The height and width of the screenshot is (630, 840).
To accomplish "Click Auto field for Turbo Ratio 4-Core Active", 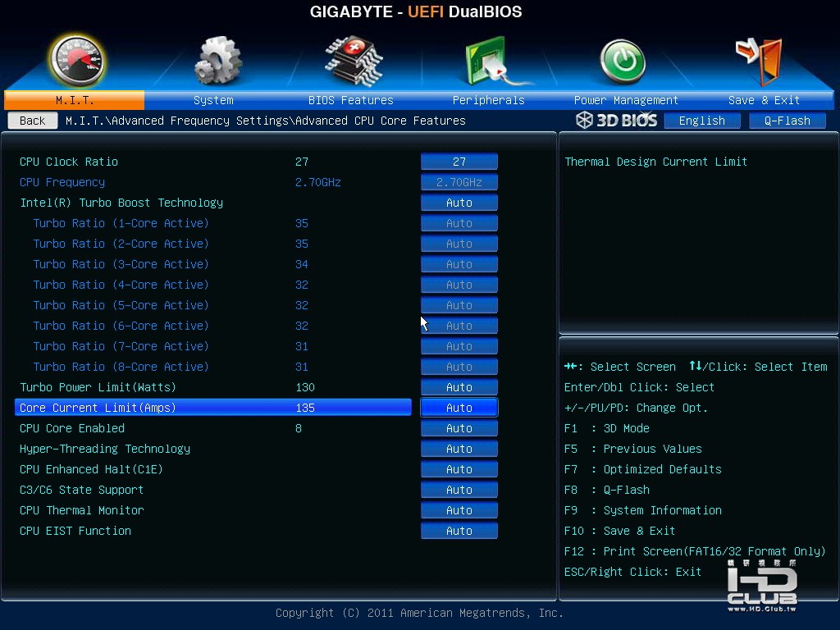I will point(459,285).
